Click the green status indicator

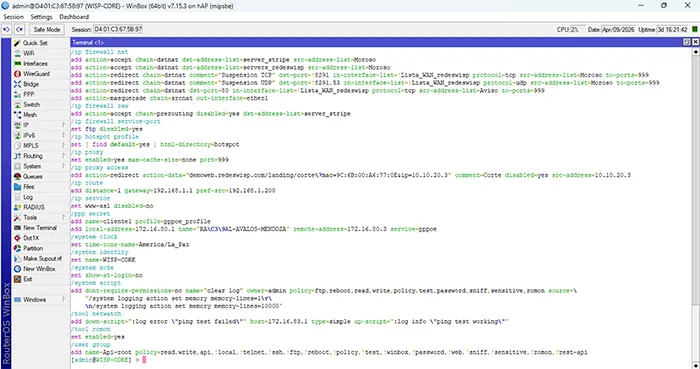pyautogui.click(x=695, y=29)
